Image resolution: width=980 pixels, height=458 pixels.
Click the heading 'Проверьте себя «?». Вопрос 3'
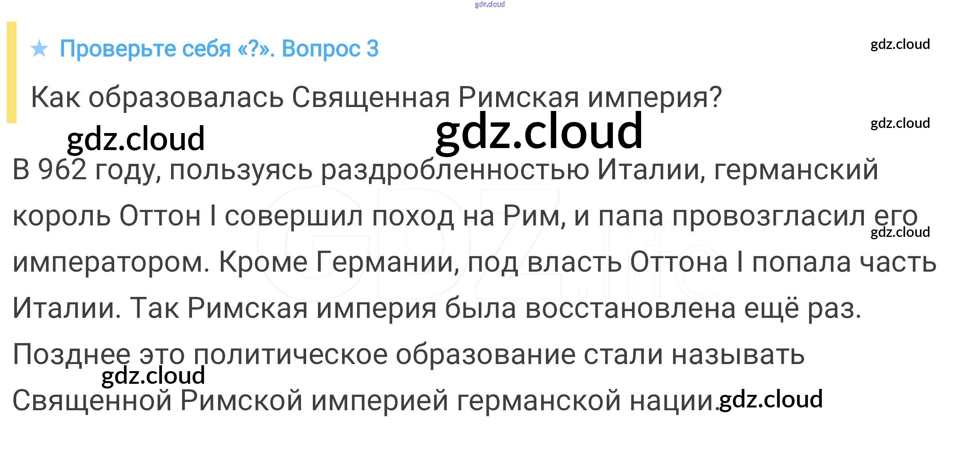tap(219, 49)
